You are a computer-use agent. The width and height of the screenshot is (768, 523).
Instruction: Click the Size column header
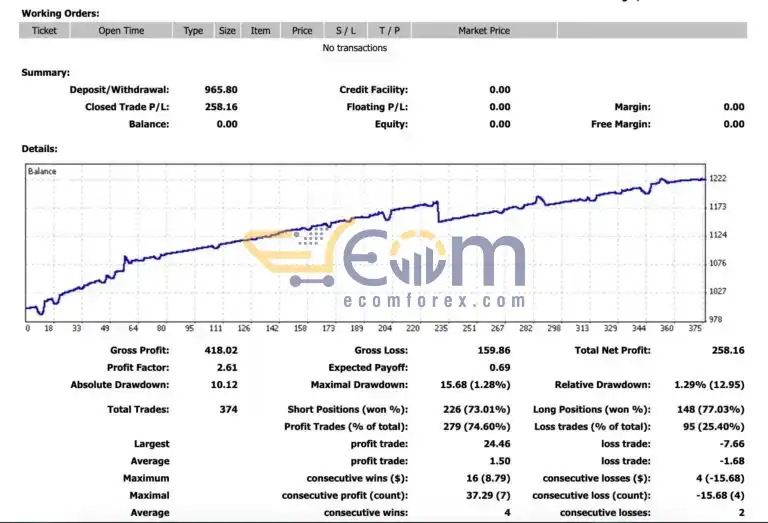click(227, 30)
